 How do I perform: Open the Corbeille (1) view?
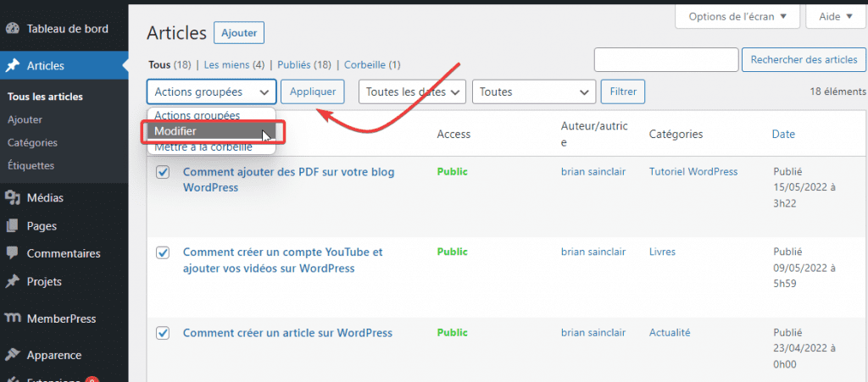372,64
